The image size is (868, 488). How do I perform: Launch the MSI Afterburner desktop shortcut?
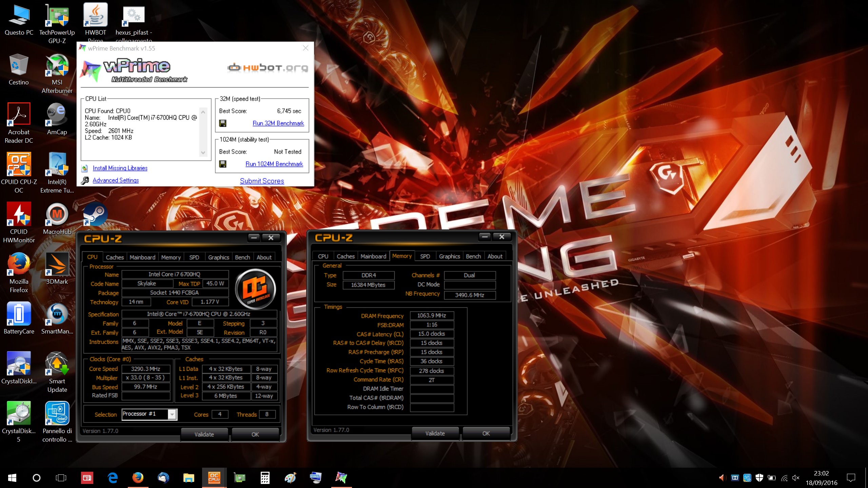57,74
